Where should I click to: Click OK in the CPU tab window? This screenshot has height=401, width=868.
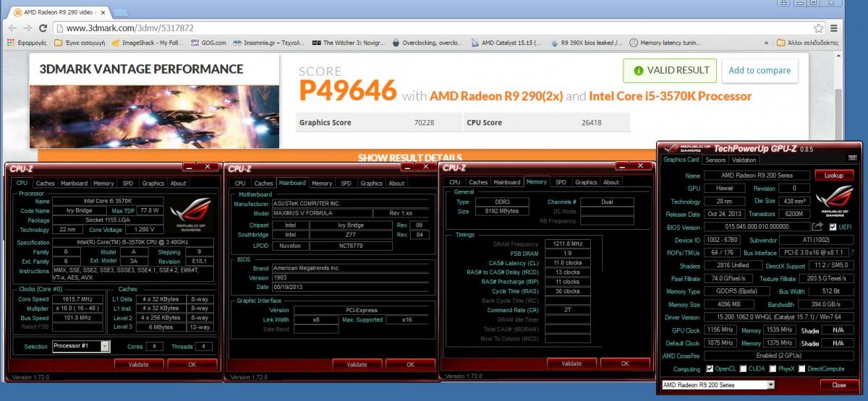192,364
